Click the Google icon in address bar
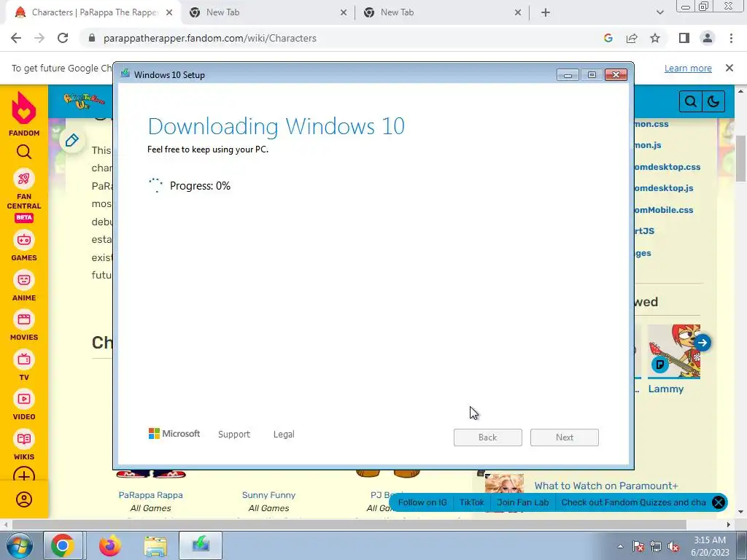The image size is (747, 560). coord(608,38)
